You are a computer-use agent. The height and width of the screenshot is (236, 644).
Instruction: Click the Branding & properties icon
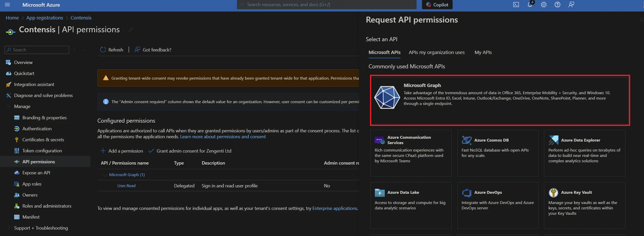[17, 118]
